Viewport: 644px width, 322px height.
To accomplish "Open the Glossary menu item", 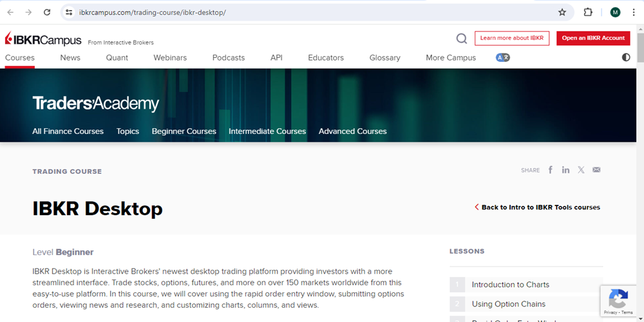I will pos(385,58).
